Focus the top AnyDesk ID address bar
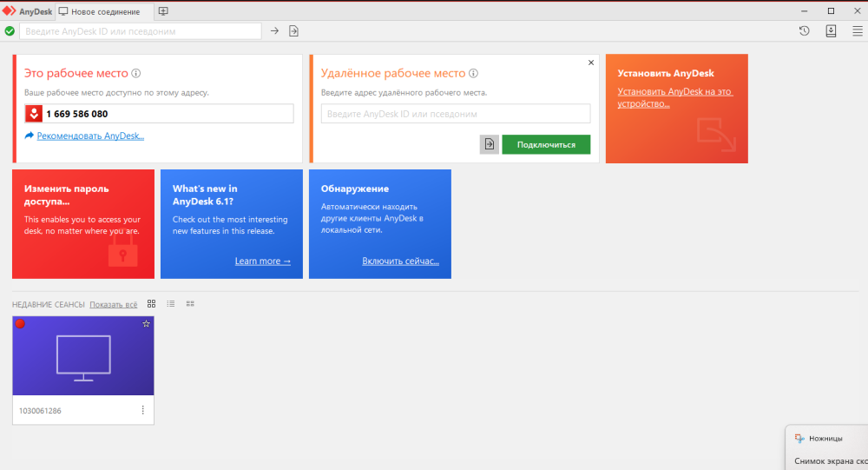This screenshot has width=868, height=470. [140, 31]
